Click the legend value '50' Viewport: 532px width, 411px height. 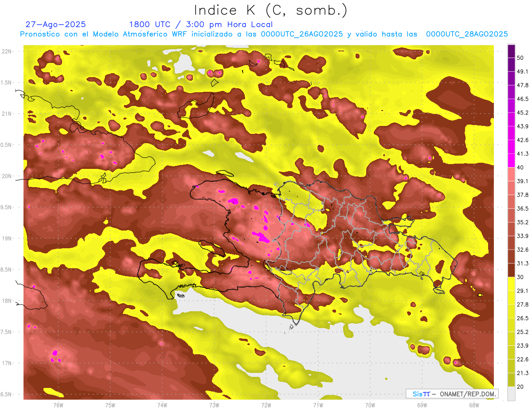[x=521, y=58]
